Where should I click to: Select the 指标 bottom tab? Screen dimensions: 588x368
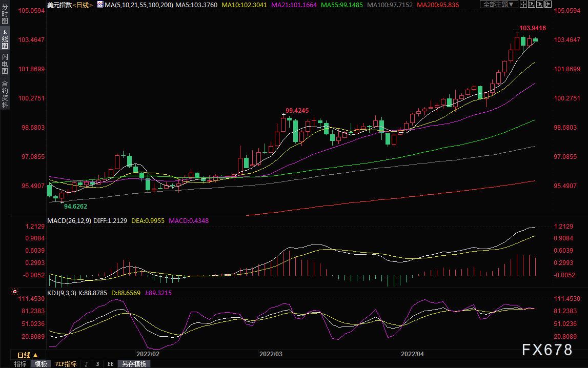[21, 364]
